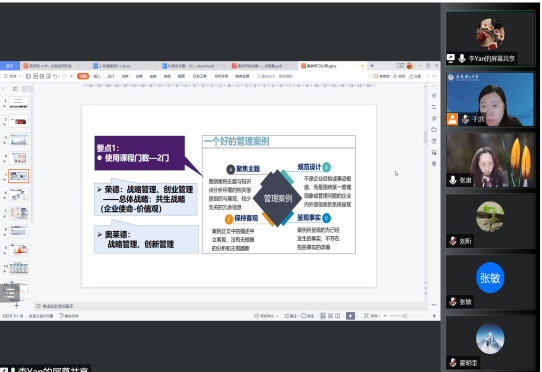The width and height of the screenshot is (542, 372).
Task: Click the save icon in quick access toolbar
Action: point(29,76)
